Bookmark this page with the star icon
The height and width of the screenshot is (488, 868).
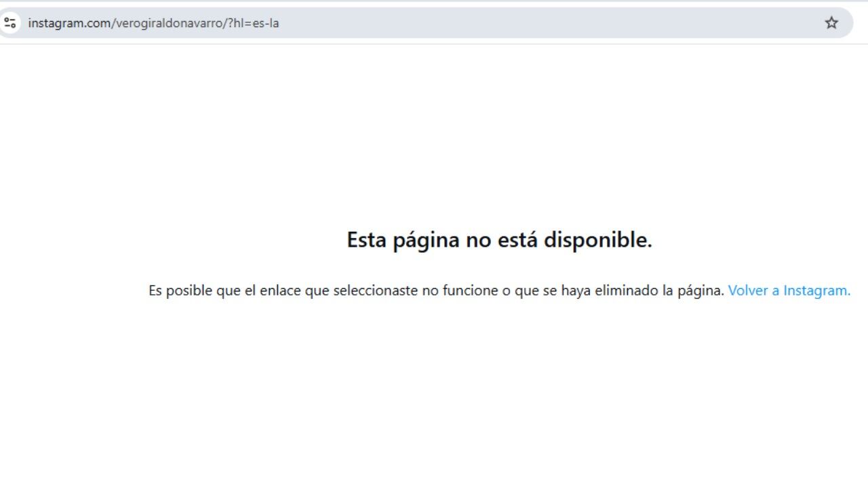pyautogui.click(x=831, y=23)
